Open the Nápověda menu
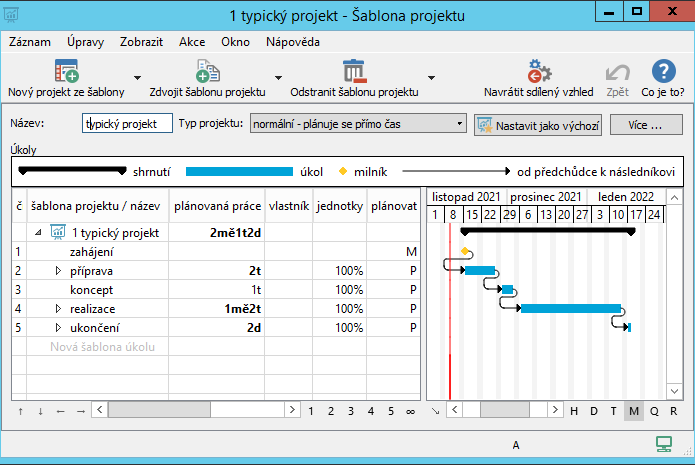Image resolution: width=695 pixels, height=465 pixels. (x=293, y=43)
